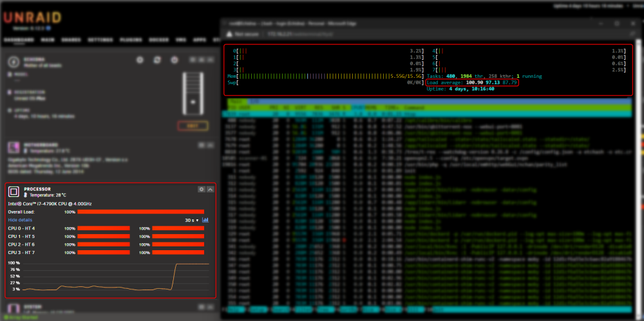Open the Plugins menu item
The image size is (644, 321).
click(131, 41)
